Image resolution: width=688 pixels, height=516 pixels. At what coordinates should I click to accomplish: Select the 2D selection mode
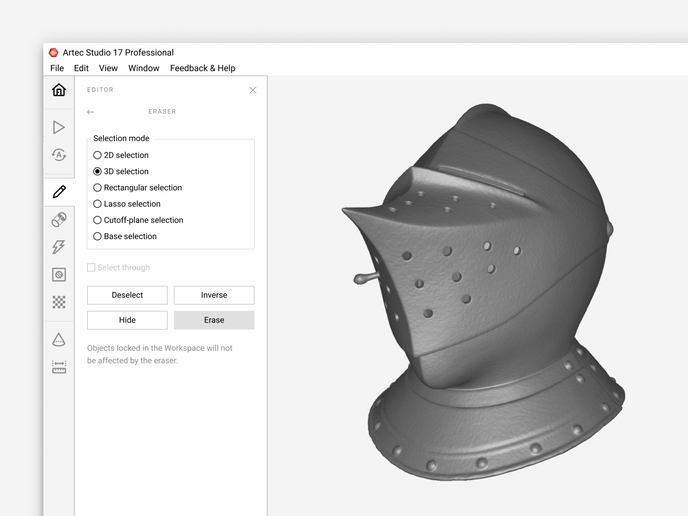click(x=97, y=155)
